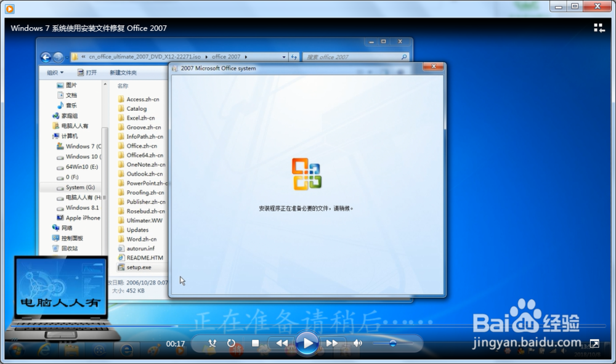Screen dimensions: 616x364
Task: Select the Excel.zh-cn folder icon
Action: pyautogui.click(x=121, y=118)
